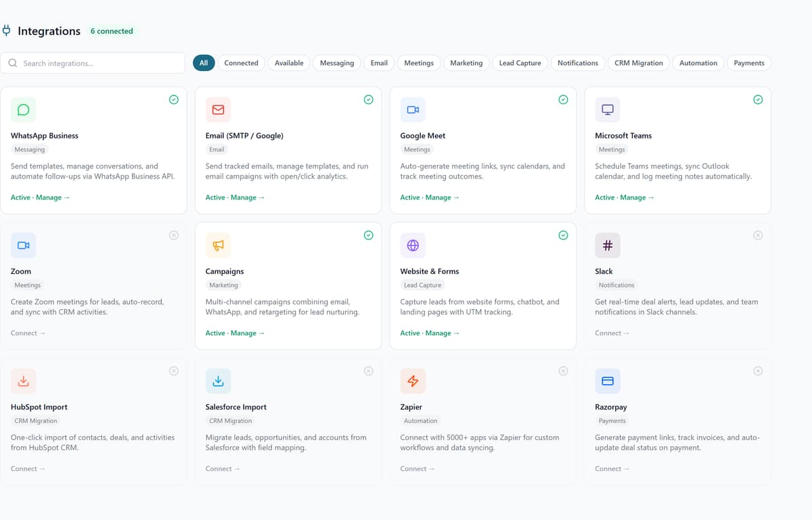The image size is (812, 520).
Task: Click Automation tag on Zapier card
Action: tap(421, 421)
